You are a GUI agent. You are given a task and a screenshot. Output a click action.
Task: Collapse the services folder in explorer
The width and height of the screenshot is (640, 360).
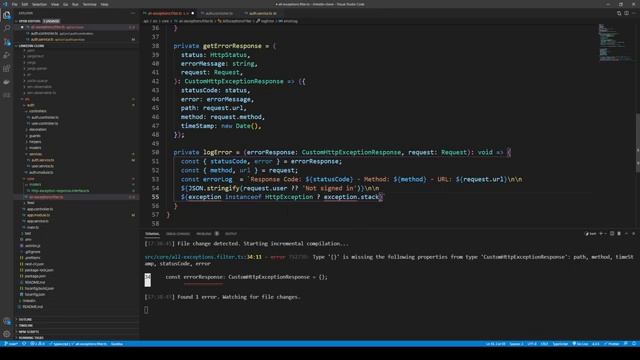coord(36,154)
